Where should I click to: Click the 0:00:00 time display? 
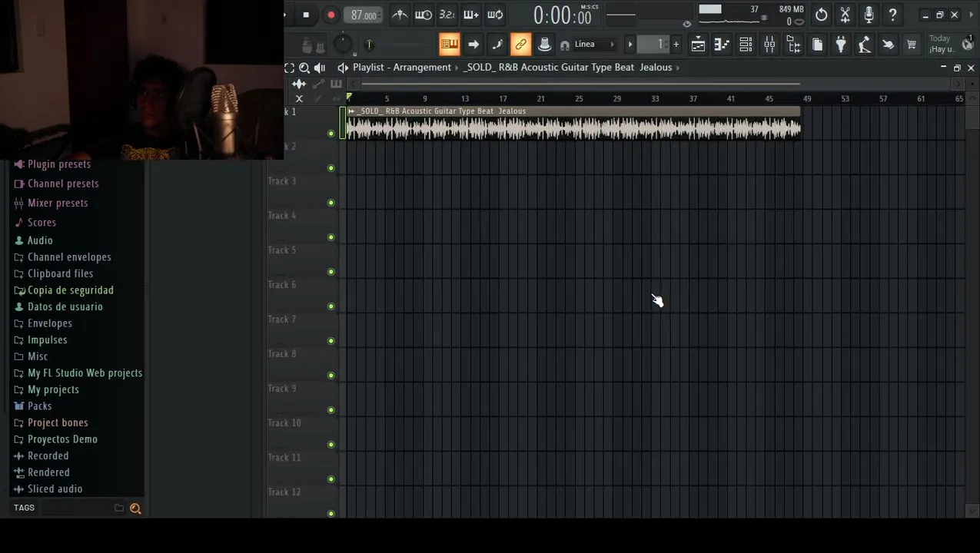[x=563, y=15]
